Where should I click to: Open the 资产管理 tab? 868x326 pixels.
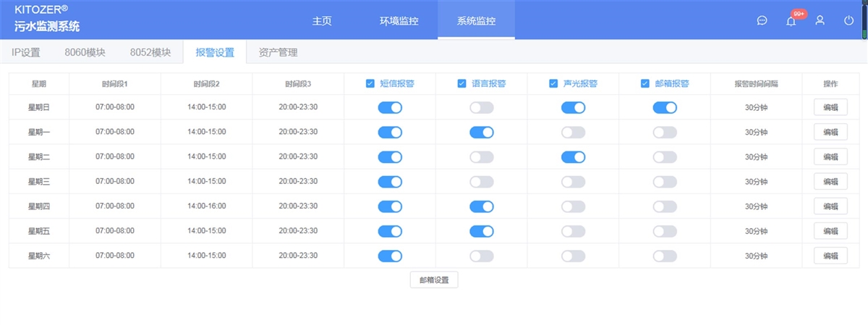tap(278, 52)
